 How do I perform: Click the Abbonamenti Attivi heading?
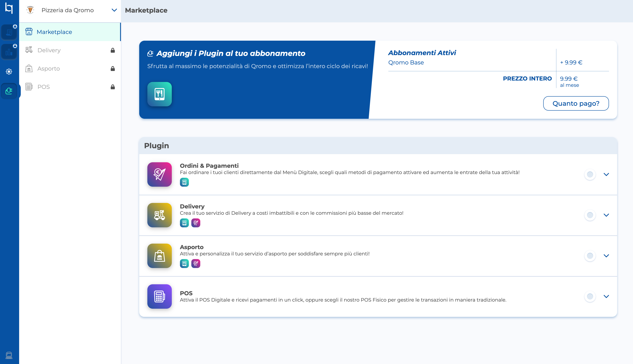coord(422,53)
